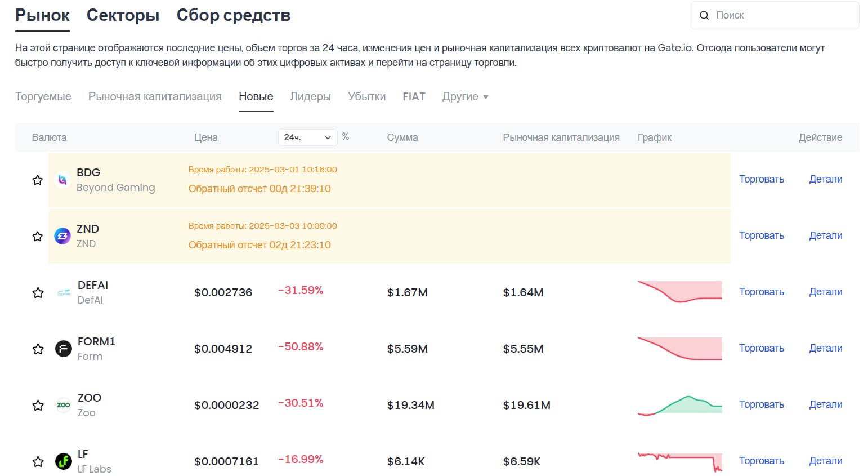Click the DEFAI coin logo
This screenshot has width=868, height=476.
coord(64,292)
